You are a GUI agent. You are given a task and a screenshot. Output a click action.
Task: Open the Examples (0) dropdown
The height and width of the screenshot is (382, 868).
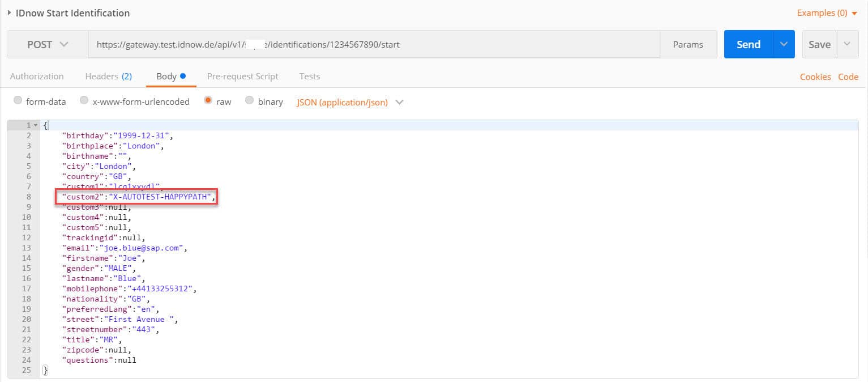[827, 12]
